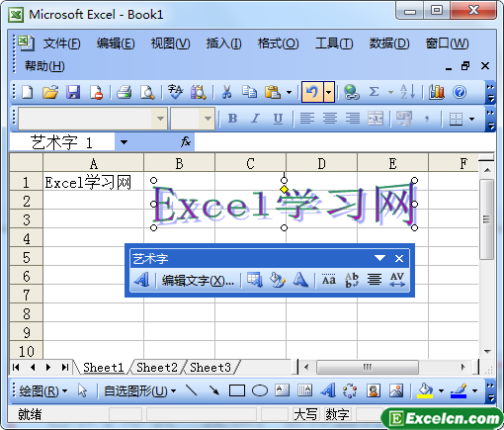Toggle left text alignment
The image size is (504, 430).
tap(306, 119)
